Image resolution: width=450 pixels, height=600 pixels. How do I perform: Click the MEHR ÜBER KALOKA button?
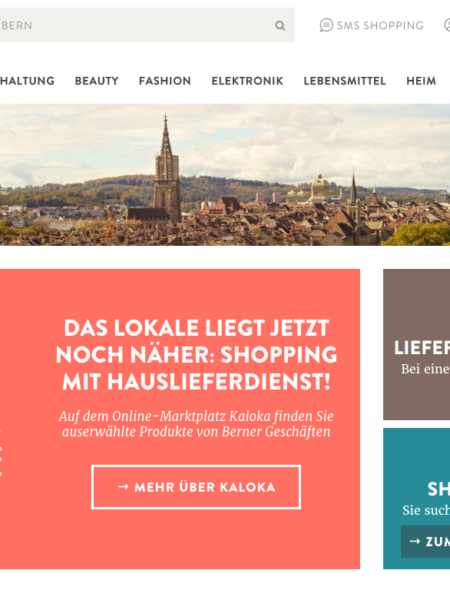(x=196, y=487)
